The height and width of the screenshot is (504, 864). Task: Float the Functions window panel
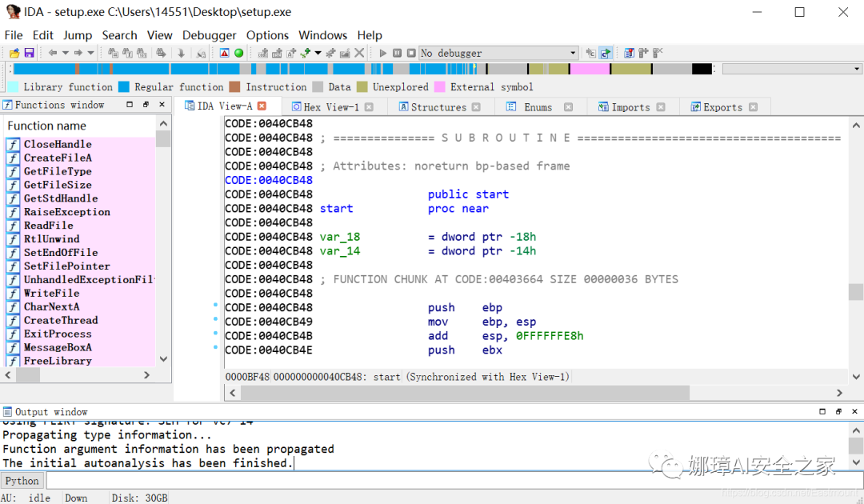(146, 104)
